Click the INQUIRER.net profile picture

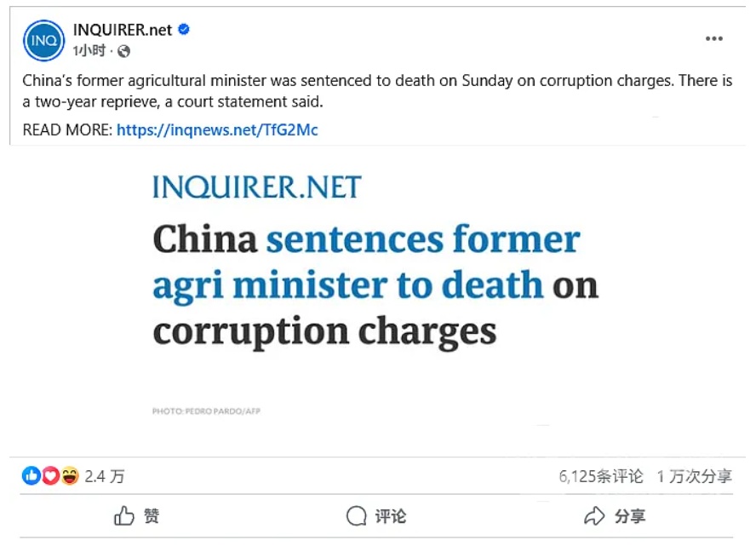pyautogui.click(x=44, y=40)
